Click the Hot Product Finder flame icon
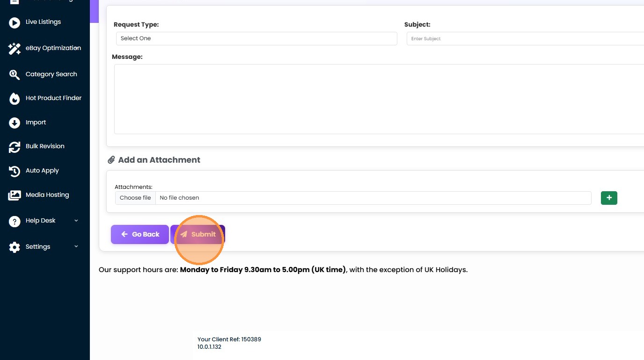The width and height of the screenshot is (644, 360). pos(15,98)
